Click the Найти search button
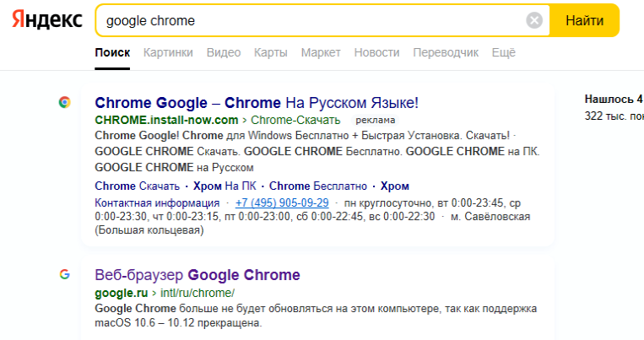Image resolution: width=644 pixels, height=340 pixels. click(x=584, y=20)
